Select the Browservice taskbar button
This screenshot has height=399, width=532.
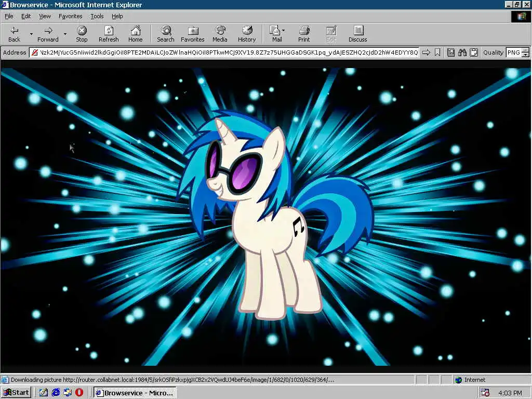pyautogui.click(x=135, y=393)
